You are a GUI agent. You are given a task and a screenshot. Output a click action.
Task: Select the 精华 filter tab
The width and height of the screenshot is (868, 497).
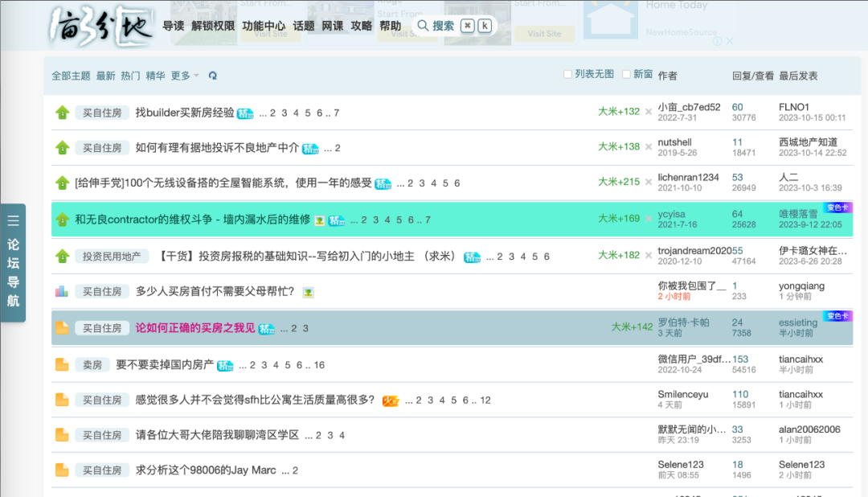(155, 76)
